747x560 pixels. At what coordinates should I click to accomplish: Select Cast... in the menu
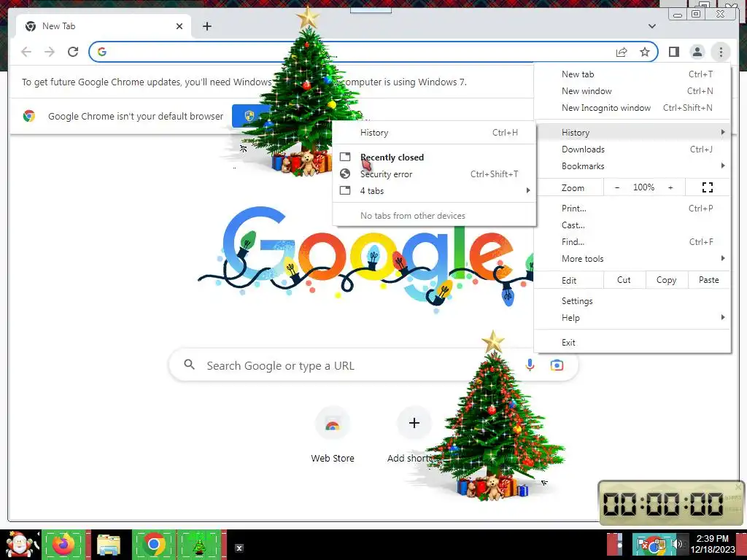(x=632, y=225)
